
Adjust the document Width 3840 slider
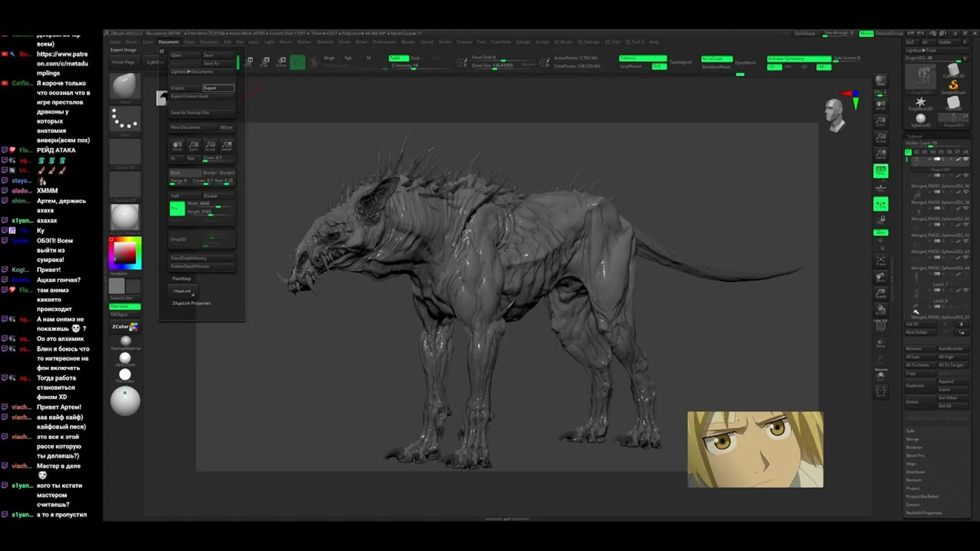click(x=209, y=204)
